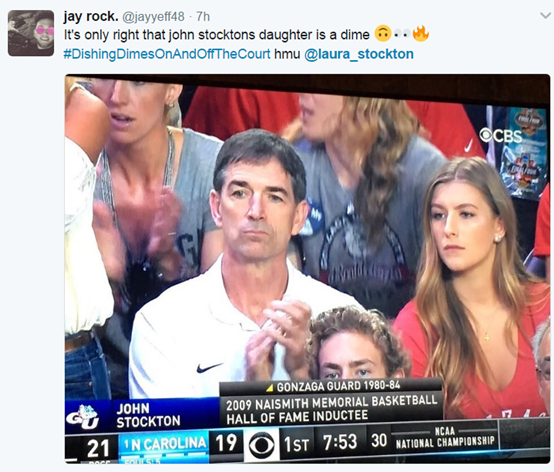Open the @laura_stockton mention
This screenshot has width=554, height=472.
click(359, 54)
